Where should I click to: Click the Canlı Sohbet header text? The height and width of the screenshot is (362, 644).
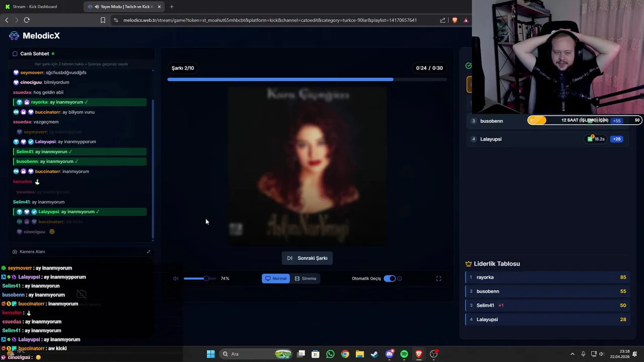34,54
